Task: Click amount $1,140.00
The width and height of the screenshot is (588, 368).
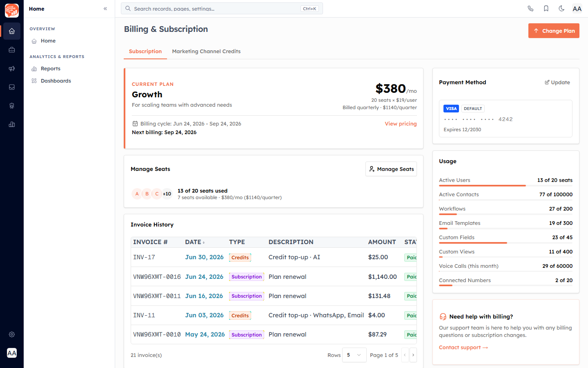Action: pos(382,277)
